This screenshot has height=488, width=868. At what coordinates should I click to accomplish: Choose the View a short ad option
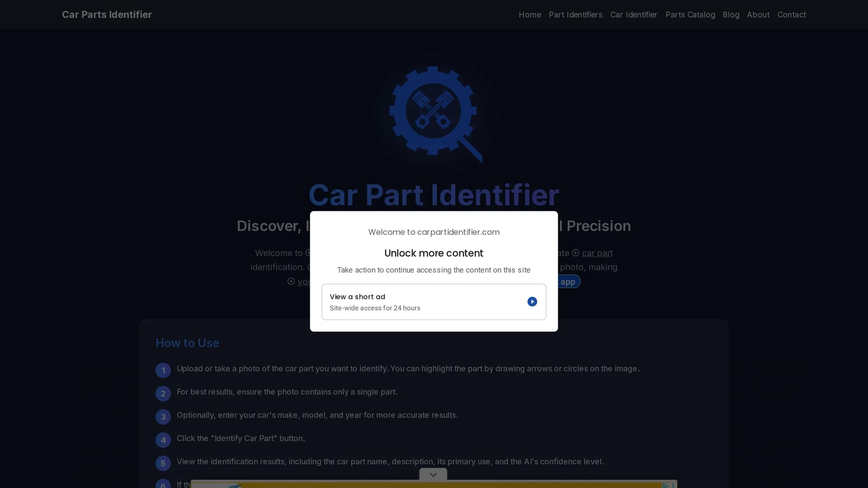click(434, 302)
